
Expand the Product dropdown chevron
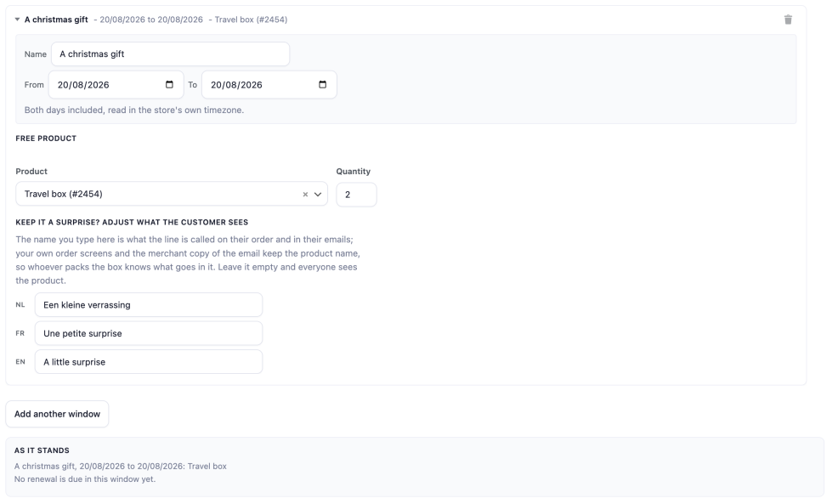tap(318, 194)
